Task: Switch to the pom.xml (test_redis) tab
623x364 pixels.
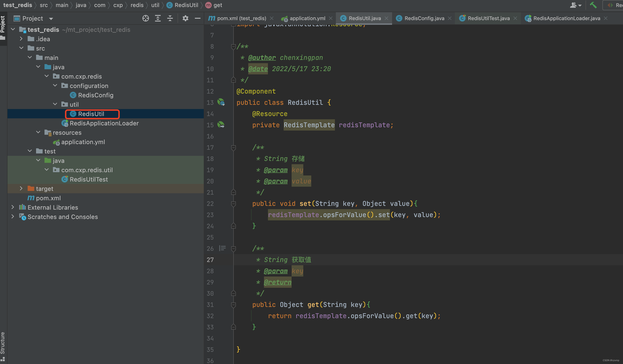Action: pyautogui.click(x=241, y=18)
